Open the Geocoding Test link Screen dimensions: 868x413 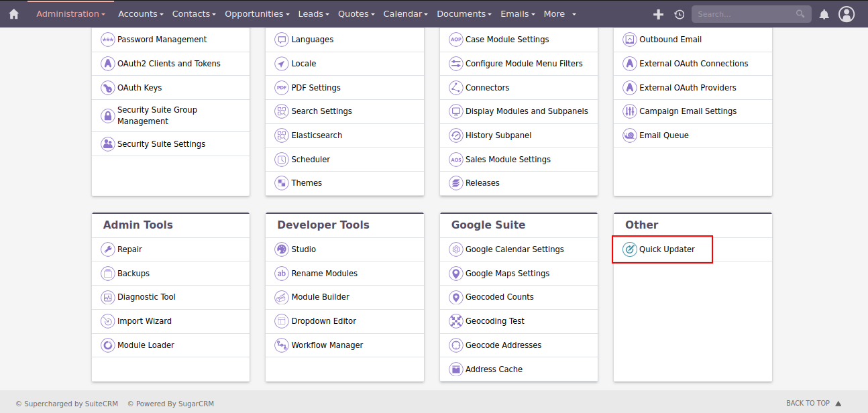point(495,321)
